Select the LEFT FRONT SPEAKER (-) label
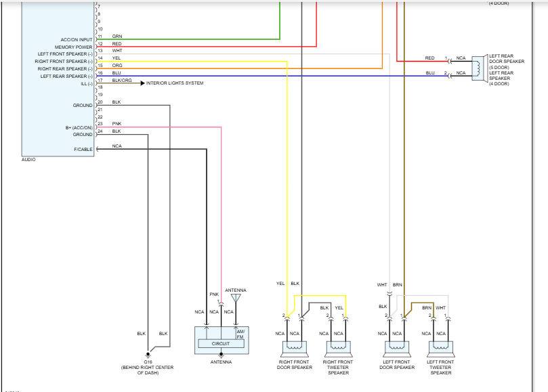 point(65,54)
